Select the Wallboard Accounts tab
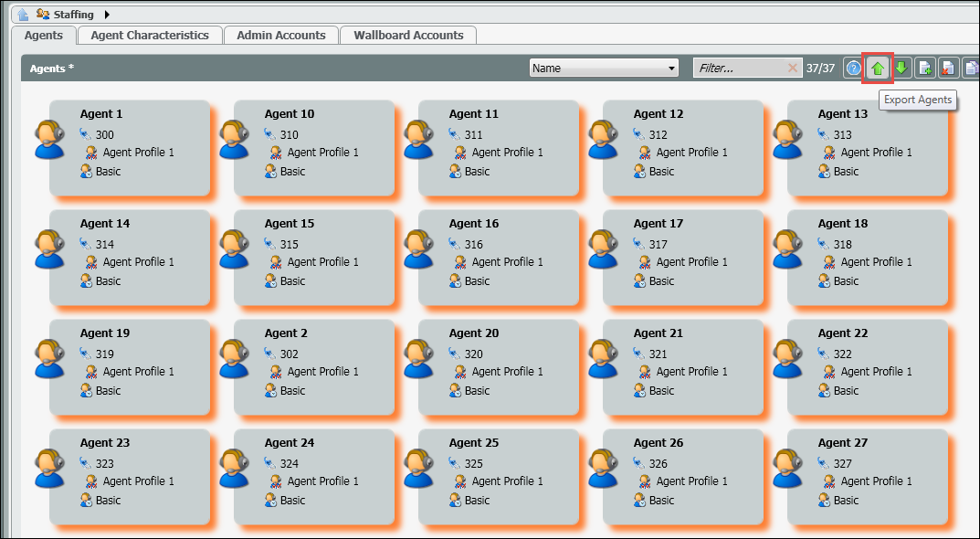980x539 pixels. coord(408,36)
